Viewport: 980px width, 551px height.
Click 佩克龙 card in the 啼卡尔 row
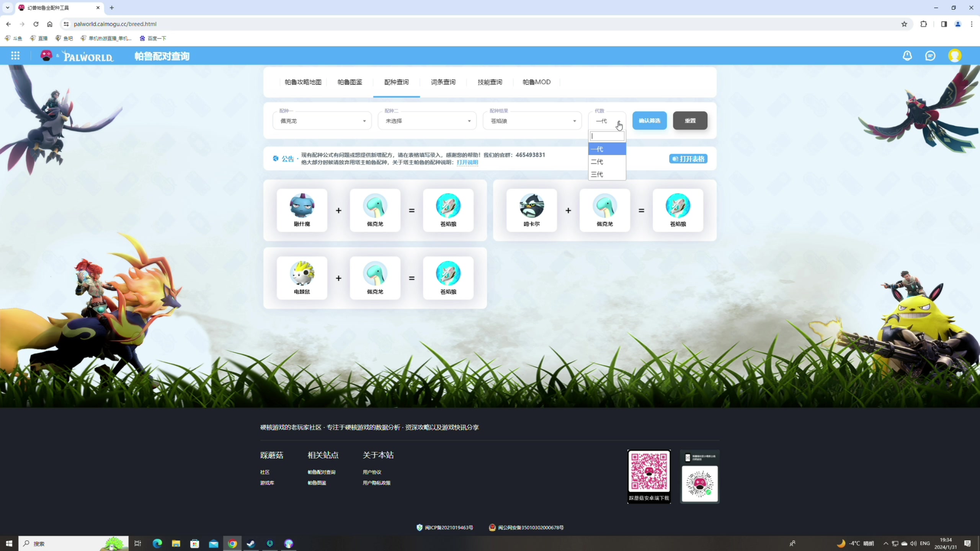coord(605,210)
